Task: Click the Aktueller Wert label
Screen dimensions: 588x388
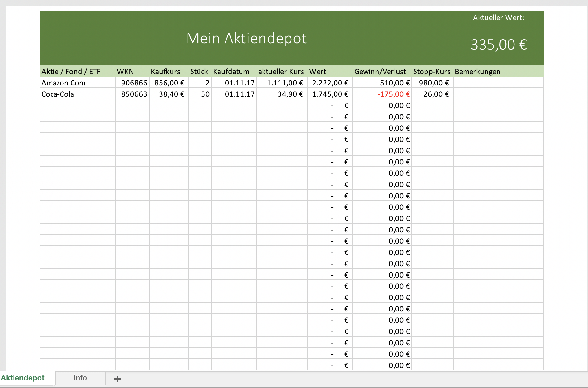Action: [x=498, y=18]
